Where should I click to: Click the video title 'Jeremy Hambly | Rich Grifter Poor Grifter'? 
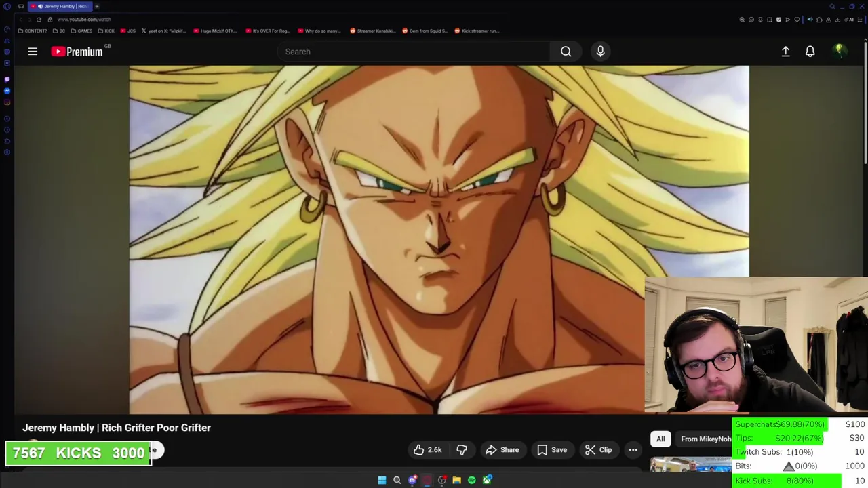(x=117, y=428)
